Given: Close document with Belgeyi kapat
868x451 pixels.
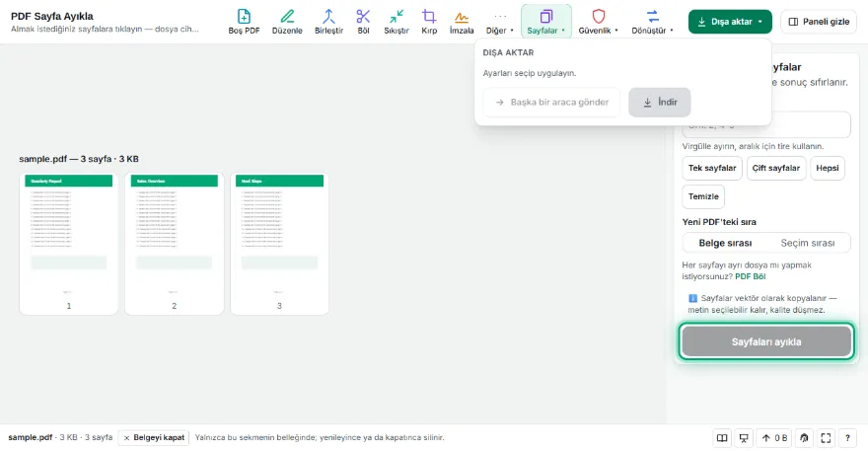Looking at the screenshot, I should 153,438.
